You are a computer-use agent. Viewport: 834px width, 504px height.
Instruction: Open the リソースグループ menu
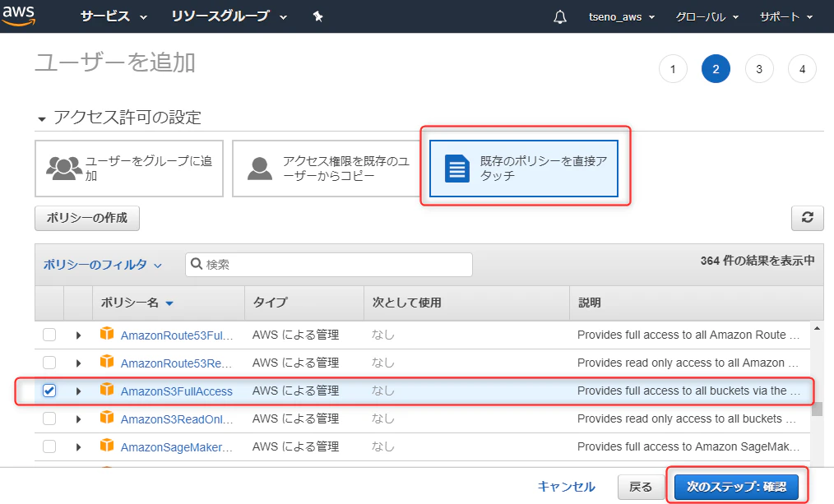point(229,16)
